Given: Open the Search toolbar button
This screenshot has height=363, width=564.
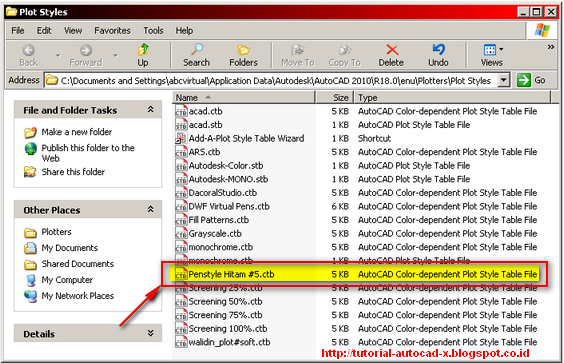Looking at the screenshot, I should 196,55.
